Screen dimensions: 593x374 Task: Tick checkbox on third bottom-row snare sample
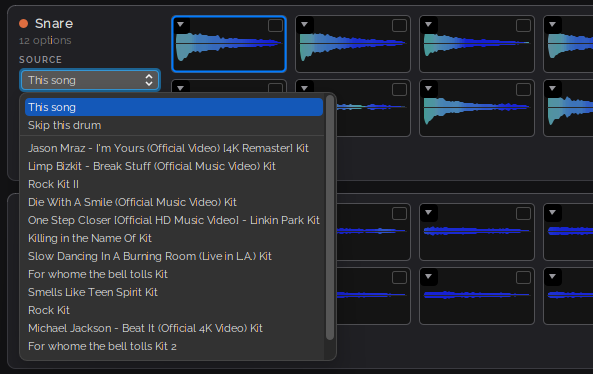pyautogui.click(x=523, y=90)
